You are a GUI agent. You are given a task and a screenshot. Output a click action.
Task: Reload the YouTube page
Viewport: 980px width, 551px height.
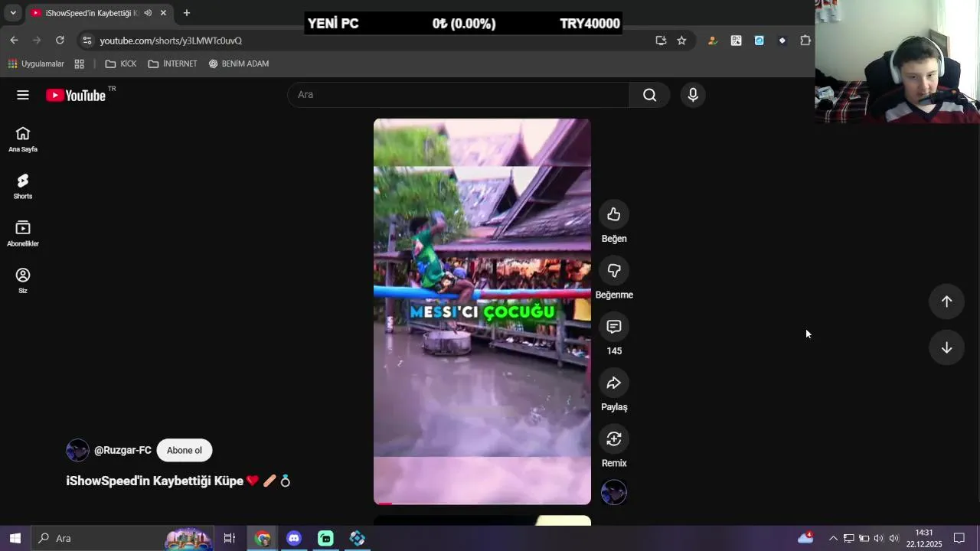pos(60,41)
